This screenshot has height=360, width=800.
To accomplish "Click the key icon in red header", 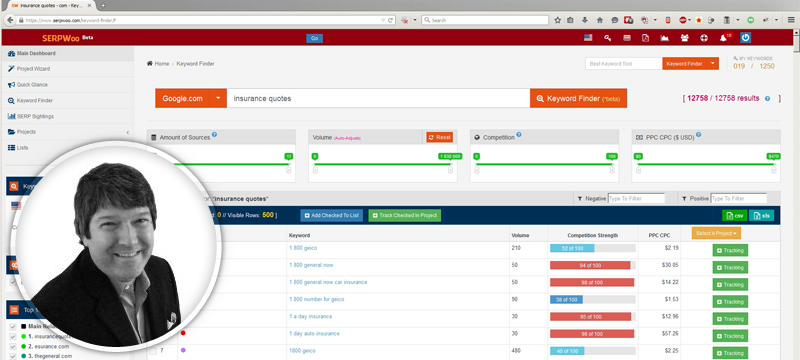I will point(607,38).
